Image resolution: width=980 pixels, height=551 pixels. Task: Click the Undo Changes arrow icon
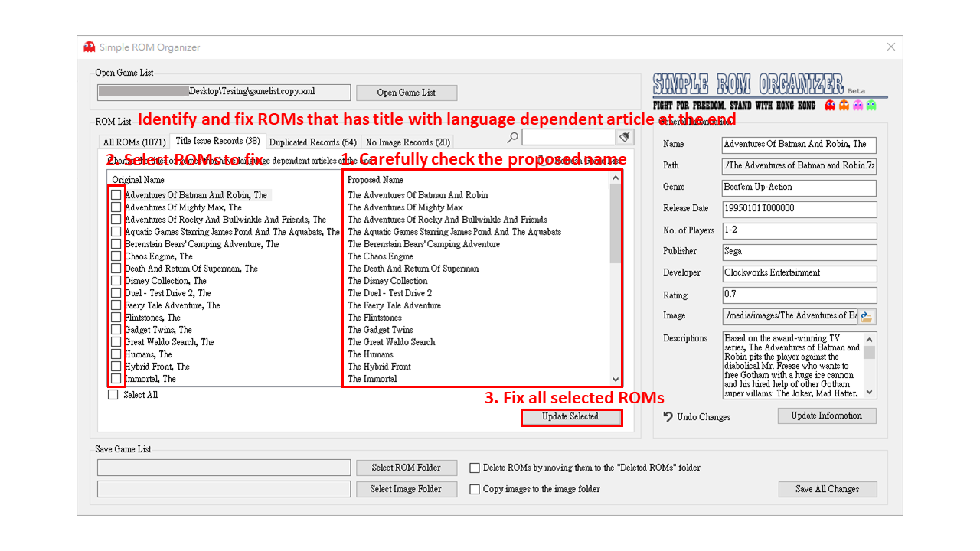coord(668,417)
